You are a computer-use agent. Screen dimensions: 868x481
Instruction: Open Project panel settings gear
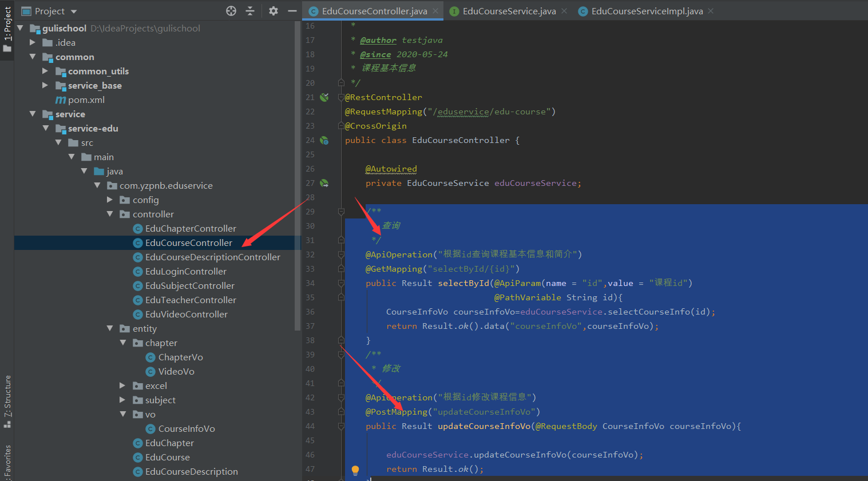[274, 11]
